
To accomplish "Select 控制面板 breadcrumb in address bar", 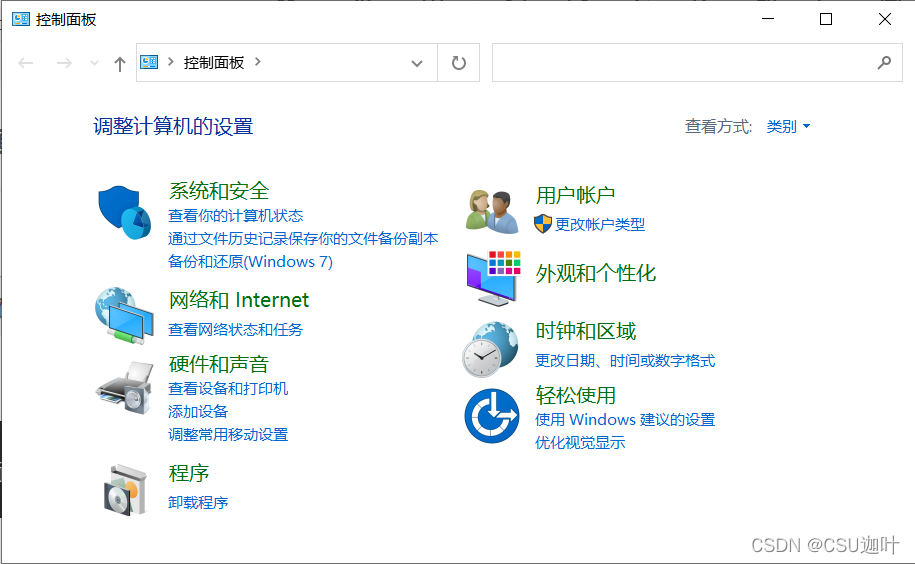I will pos(214,62).
